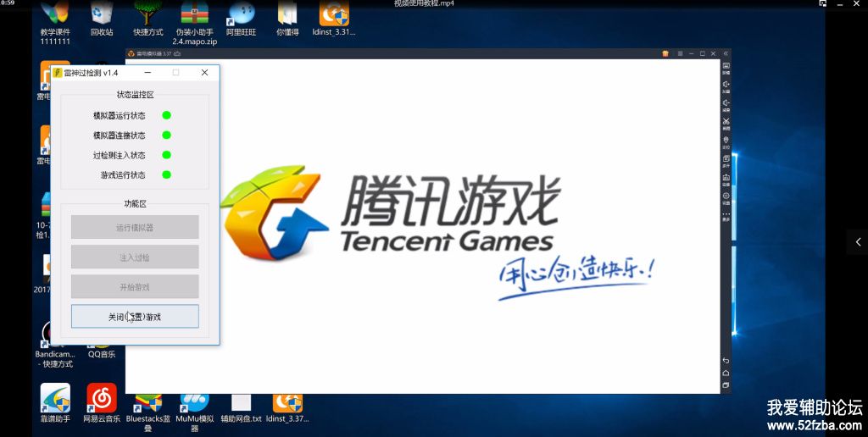Image resolution: width=868 pixels, height=437 pixels.
Task: Select 阿里旺旺 desktop shortcut
Action: [242, 19]
